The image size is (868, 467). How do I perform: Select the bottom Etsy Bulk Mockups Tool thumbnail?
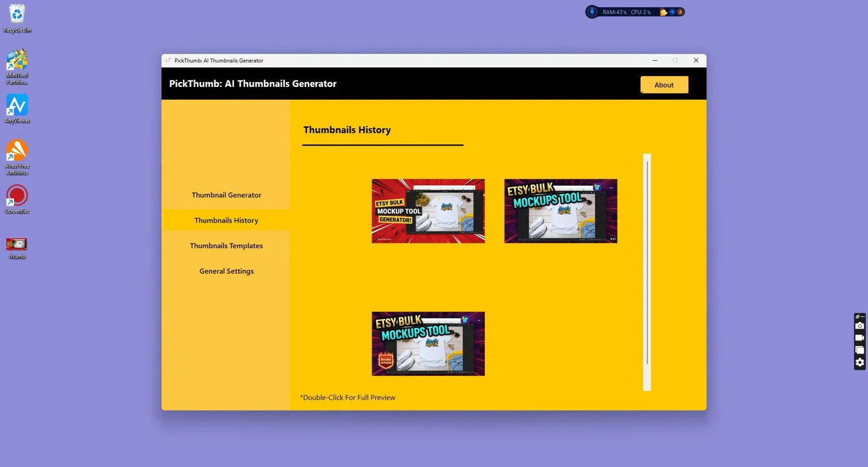[x=428, y=344]
